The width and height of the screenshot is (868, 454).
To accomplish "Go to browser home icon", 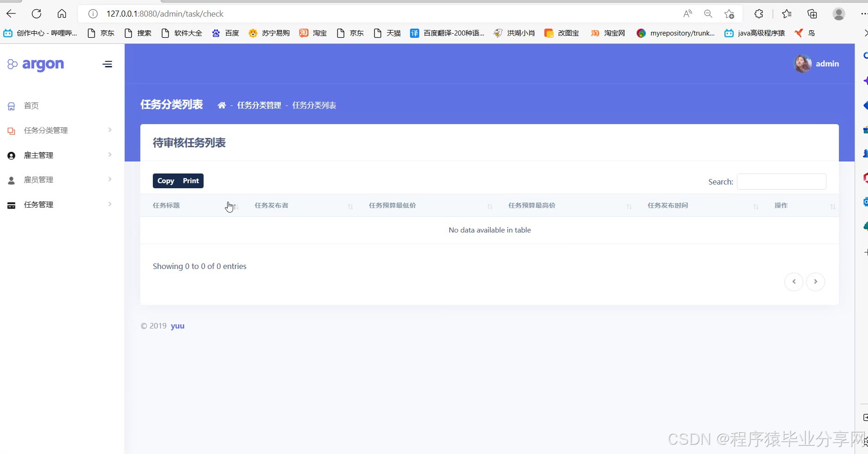I will [62, 14].
